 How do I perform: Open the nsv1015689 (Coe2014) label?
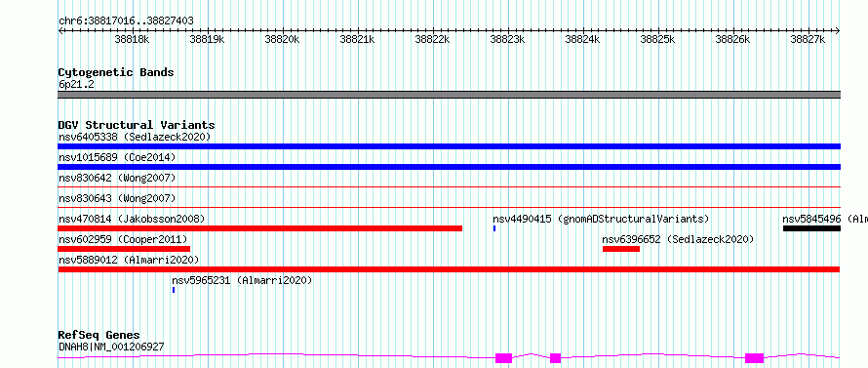pyautogui.click(x=117, y=157)
